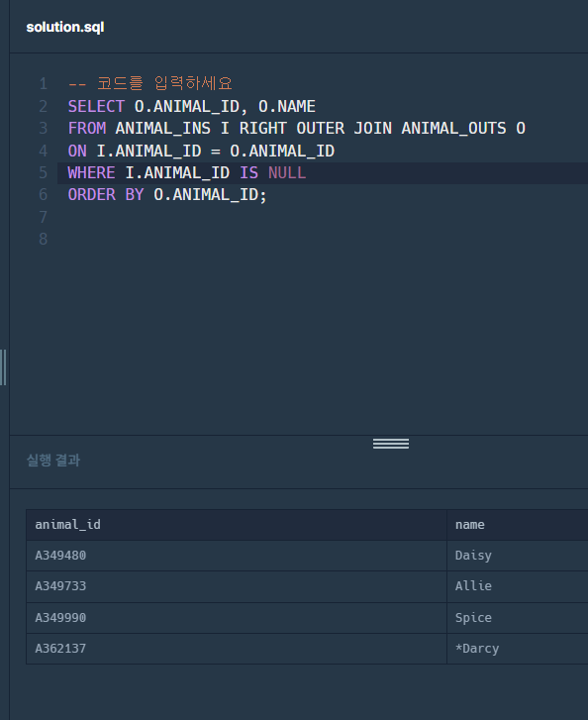Click the ANIMAL_OUTS table name in line 3
Screen dimensions: 588x720
[453, 128]
